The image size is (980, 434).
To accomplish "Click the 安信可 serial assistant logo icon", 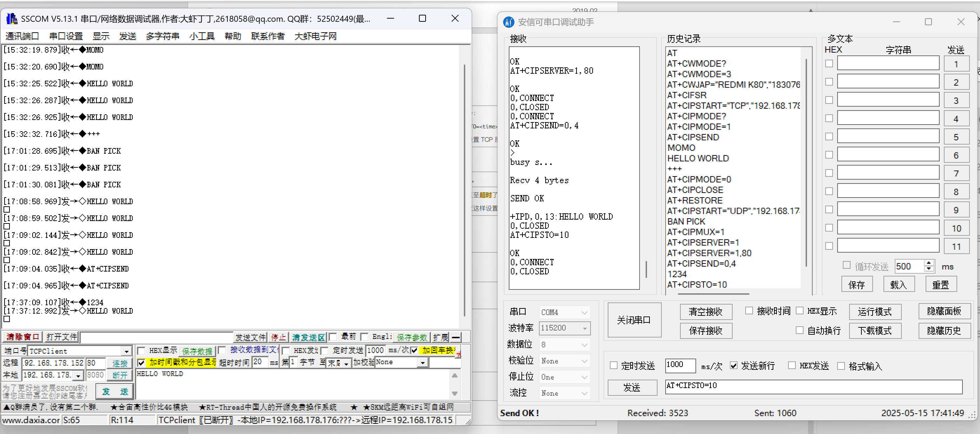I will click(508, 22).
